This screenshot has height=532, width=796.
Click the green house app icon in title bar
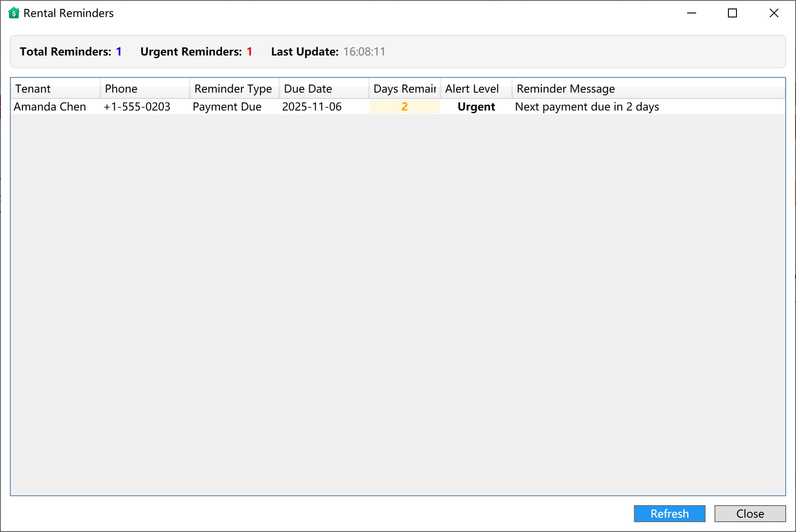(13, 13)
